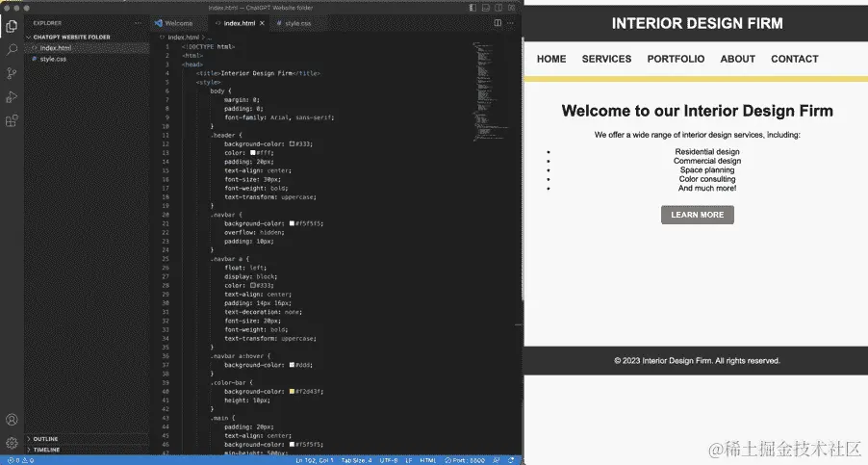Image resolution: width=868 pixels, height=465 pixels.
Task: Click the #ddd hover background color swatch
Action: (x=293, y=365)
